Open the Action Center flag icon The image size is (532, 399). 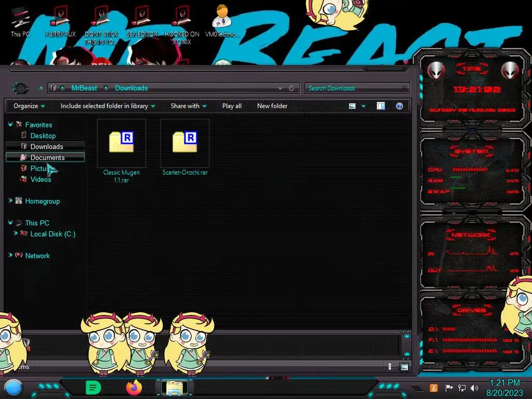(449, 388)
